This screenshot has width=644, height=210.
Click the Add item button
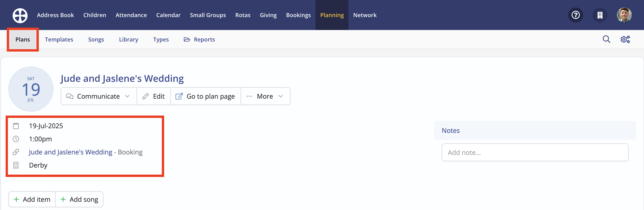click(x=32, y=199)
